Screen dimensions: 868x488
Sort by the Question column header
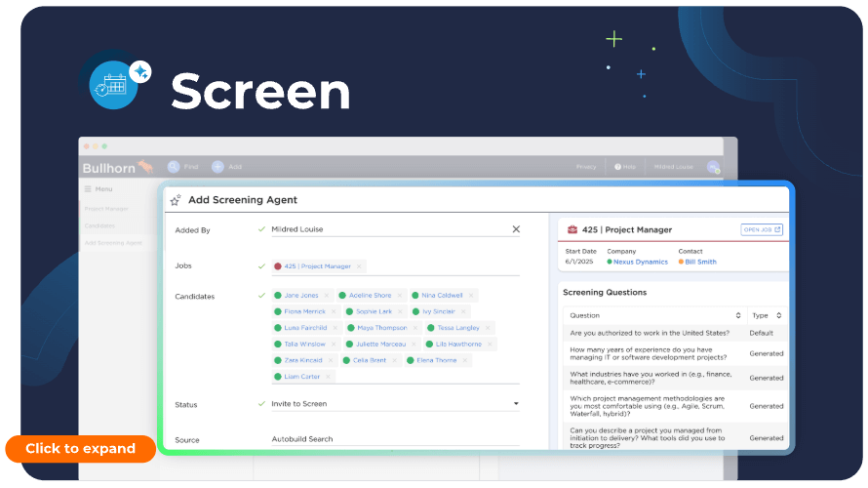737,315
